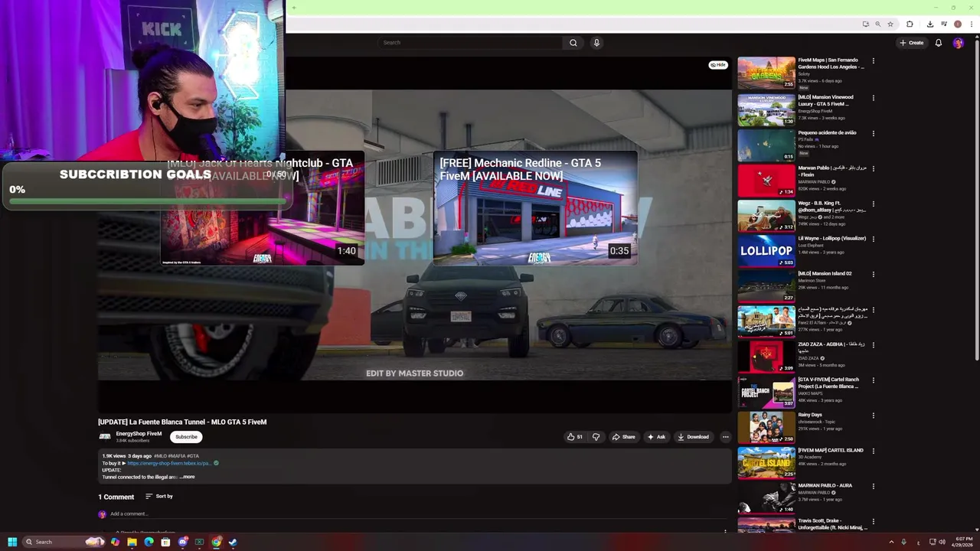The height and width of the screenshot is (551, 980).
Task: Open the [MLO] Mansion Island 02 title
Action: pyautogui.click(x=825, y=273)
